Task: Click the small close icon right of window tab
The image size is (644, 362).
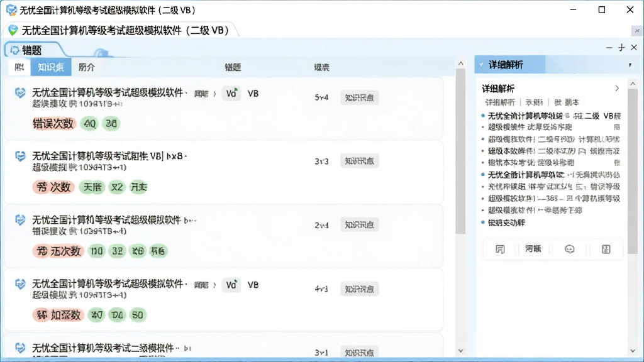Action: (637, 30)
